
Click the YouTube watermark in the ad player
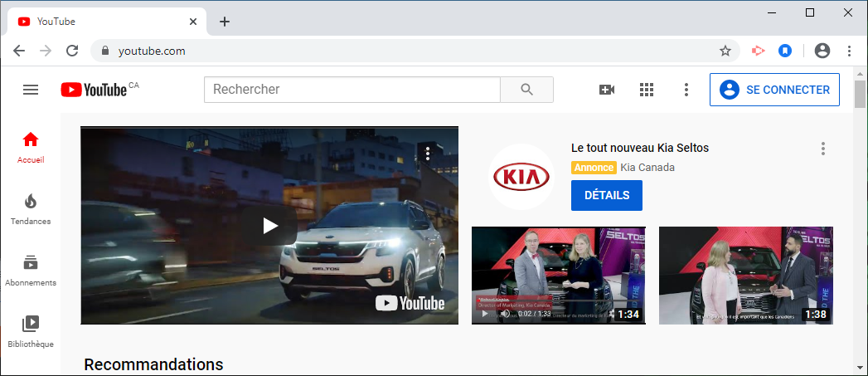(410, 303)
